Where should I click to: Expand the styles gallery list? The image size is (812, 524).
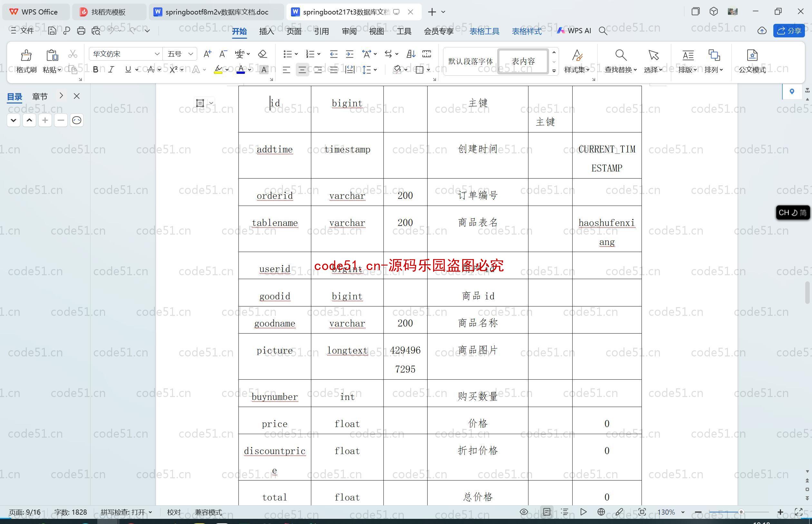point(554,71)
